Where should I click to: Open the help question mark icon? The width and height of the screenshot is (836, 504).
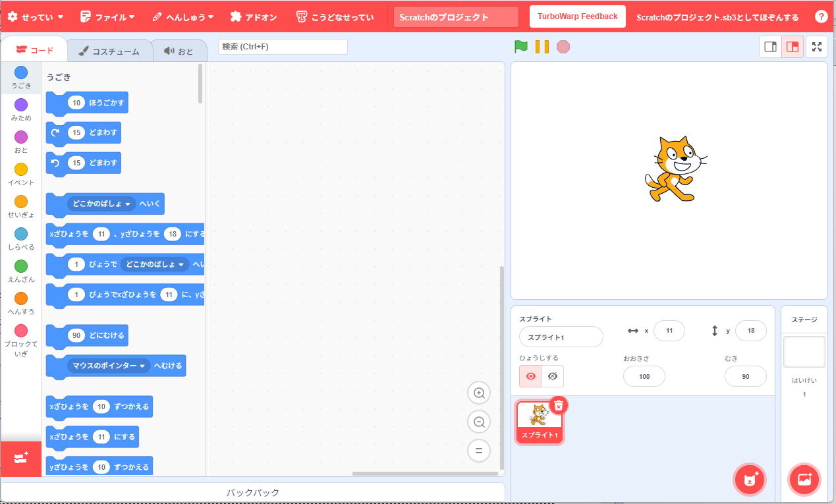[x=821, y=16]
